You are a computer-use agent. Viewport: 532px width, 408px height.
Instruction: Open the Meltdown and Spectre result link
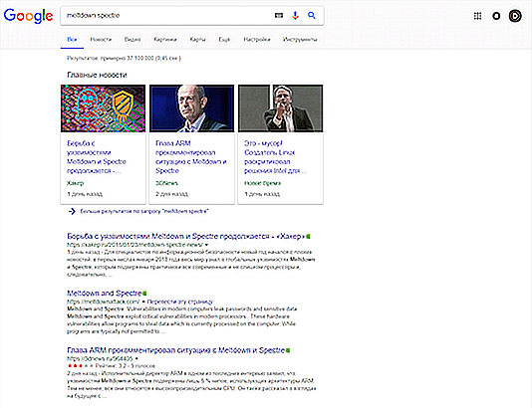(105, 293)
